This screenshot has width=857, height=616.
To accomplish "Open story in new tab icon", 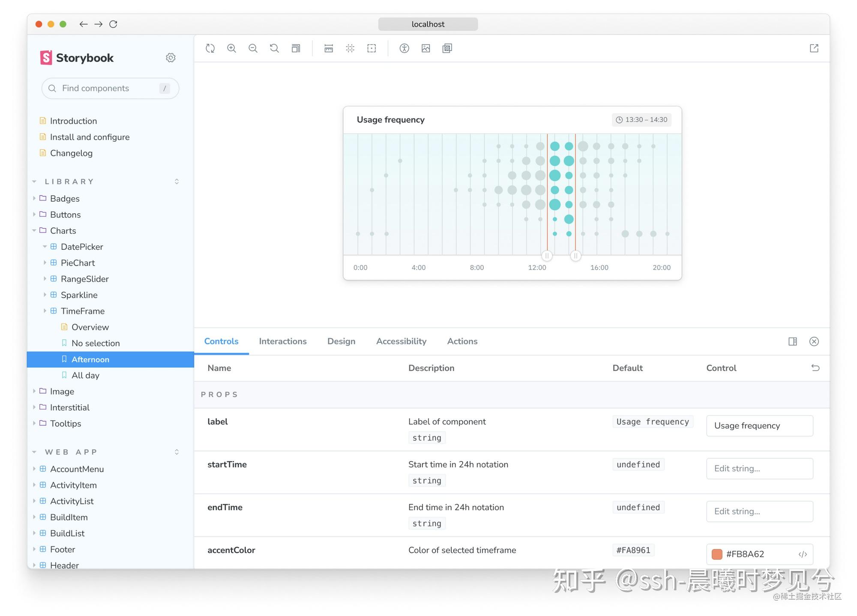I will 814,48.
